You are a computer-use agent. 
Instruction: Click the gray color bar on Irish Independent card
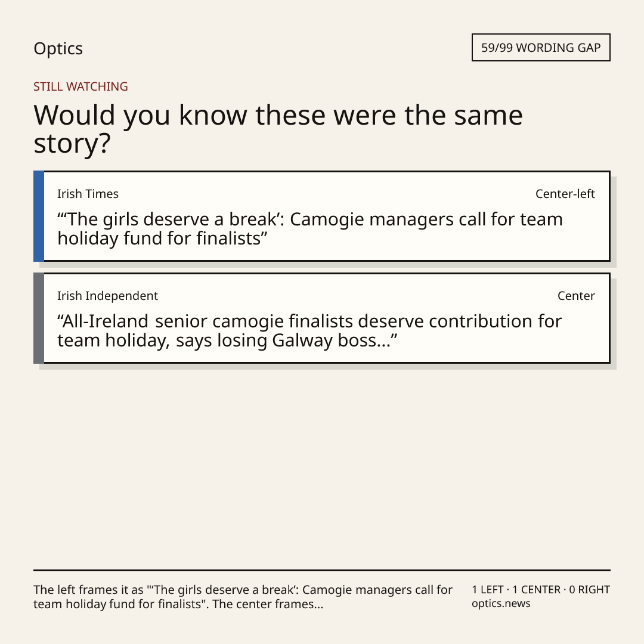39,318
